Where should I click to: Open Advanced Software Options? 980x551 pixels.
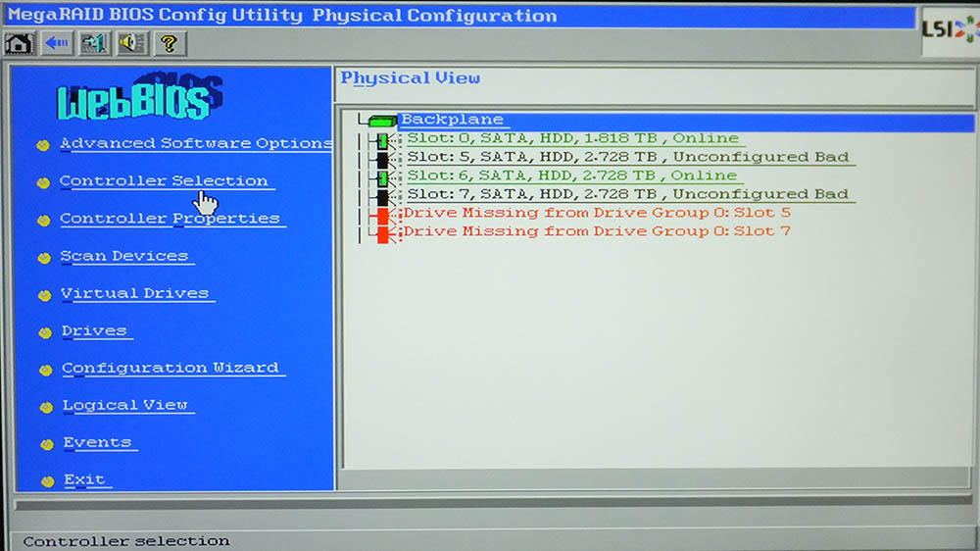click(x=195, y=143)
